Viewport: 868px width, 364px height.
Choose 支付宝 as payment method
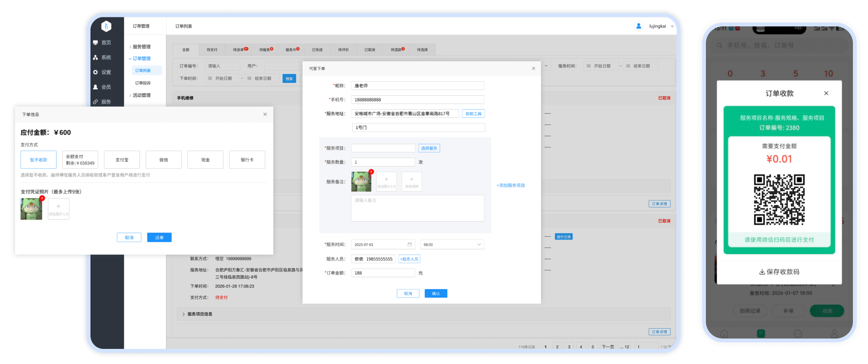122,160
